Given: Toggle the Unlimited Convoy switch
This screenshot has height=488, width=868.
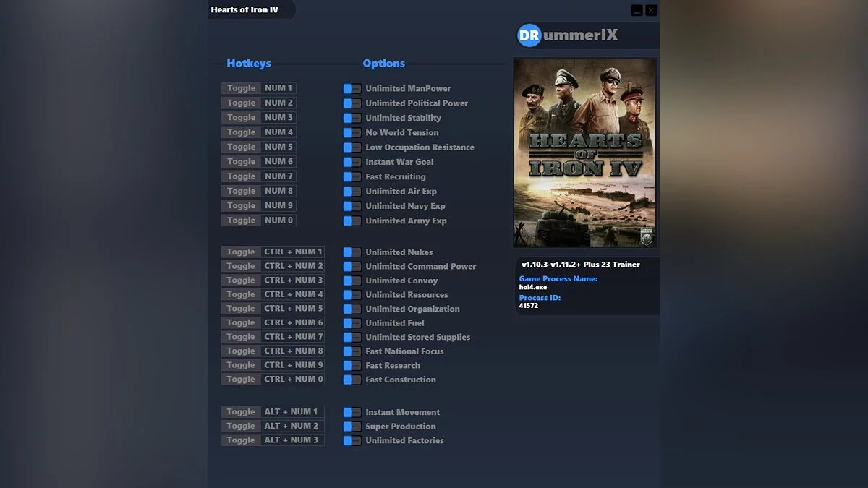Looking at the screenshot, I should [352, 281].
